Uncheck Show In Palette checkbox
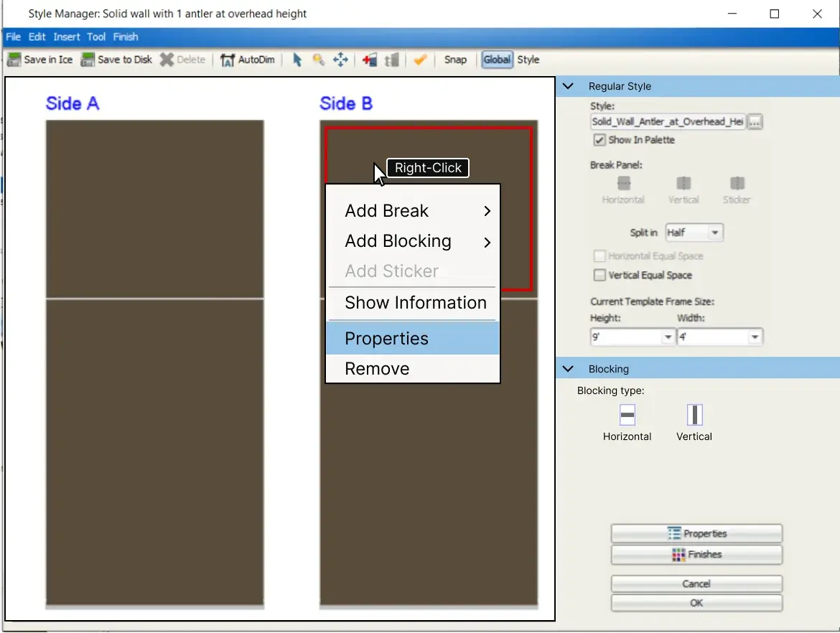The height and width of the screenshot is (633, 840). pos(599,140)
